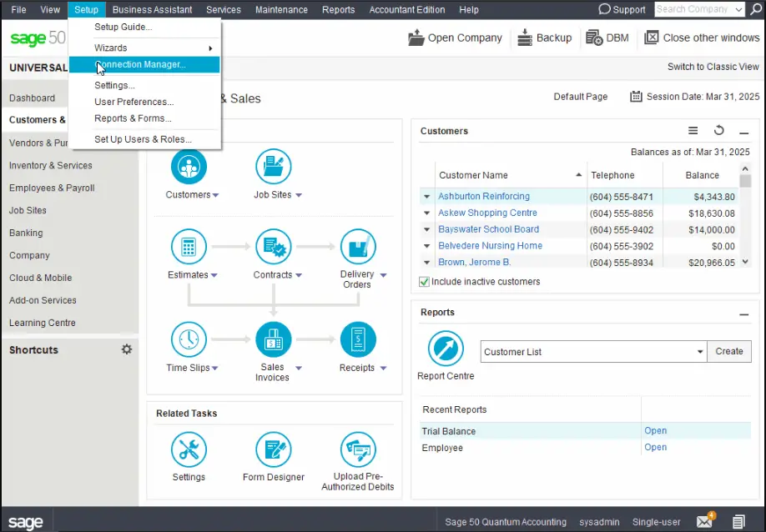
Task: Click the Create report button
Action: (729, 351)
